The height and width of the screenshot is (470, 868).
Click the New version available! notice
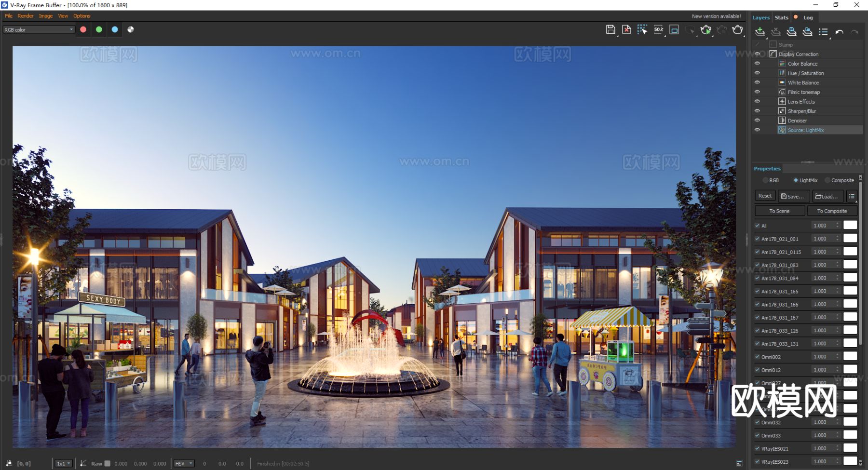point(716,16)
